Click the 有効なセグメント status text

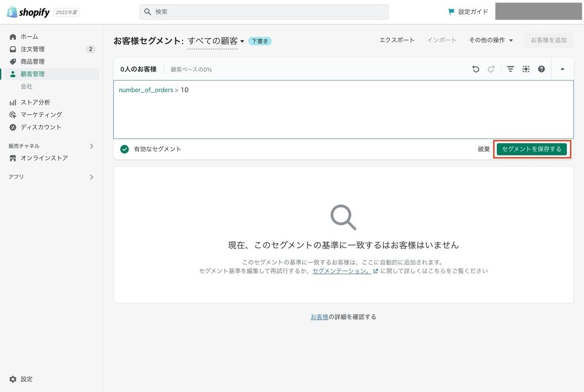click(157, 149)
